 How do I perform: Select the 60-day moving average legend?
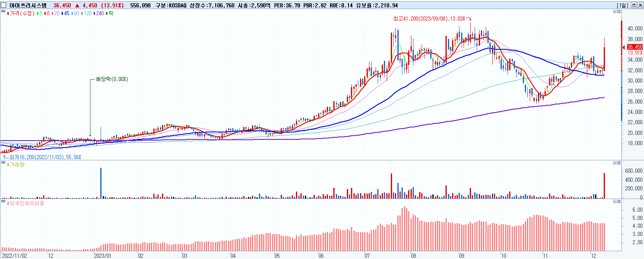[x=75, y=14]
